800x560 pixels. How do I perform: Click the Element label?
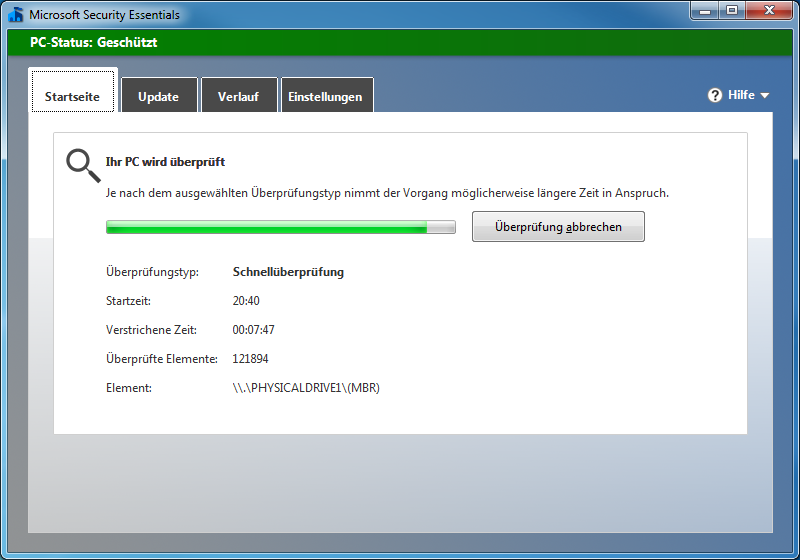[x=129, y=388]
